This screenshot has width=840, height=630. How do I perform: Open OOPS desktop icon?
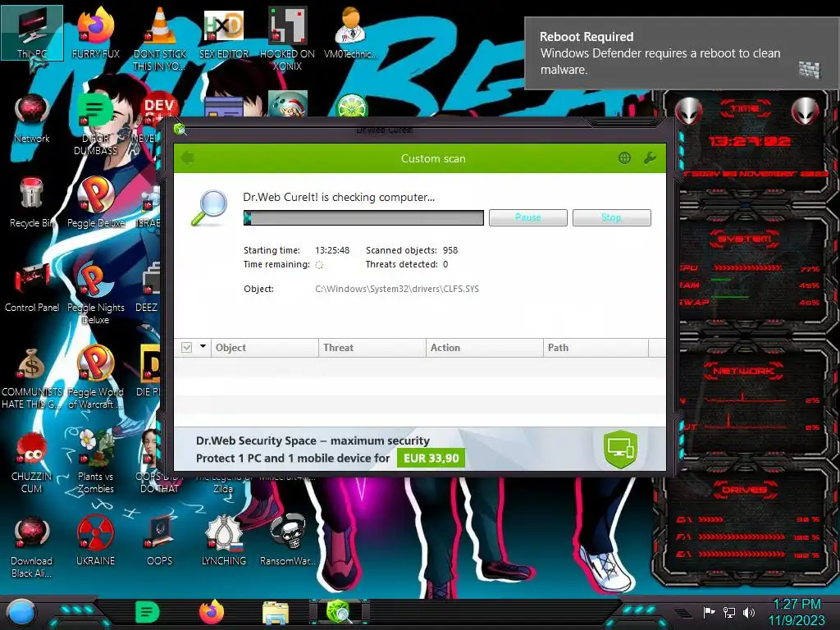click(x=159, y=541)
